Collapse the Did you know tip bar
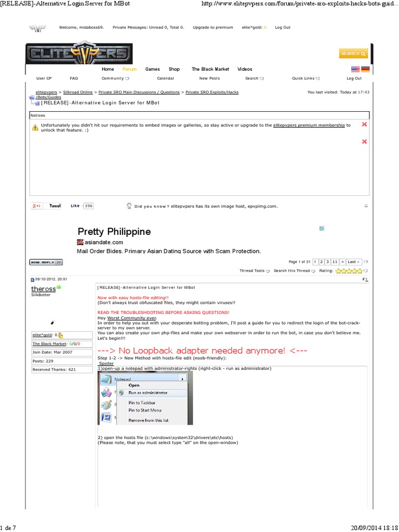Viewport: 399px width, 532px height. click(x=366, y=206)
